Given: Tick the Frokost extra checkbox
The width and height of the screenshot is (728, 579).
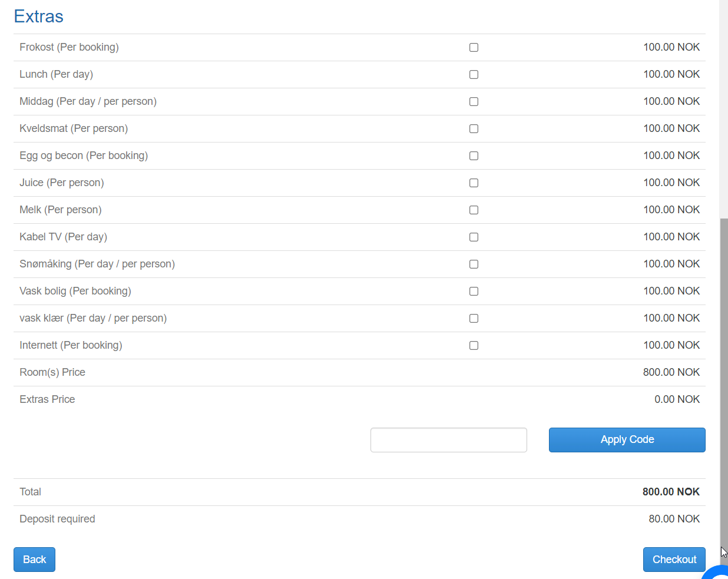Looking at the screenshot, I should pos(474,48).
